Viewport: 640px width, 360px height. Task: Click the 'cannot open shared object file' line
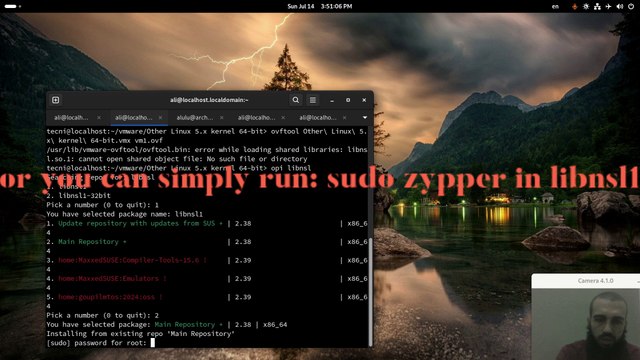[177, 159]
